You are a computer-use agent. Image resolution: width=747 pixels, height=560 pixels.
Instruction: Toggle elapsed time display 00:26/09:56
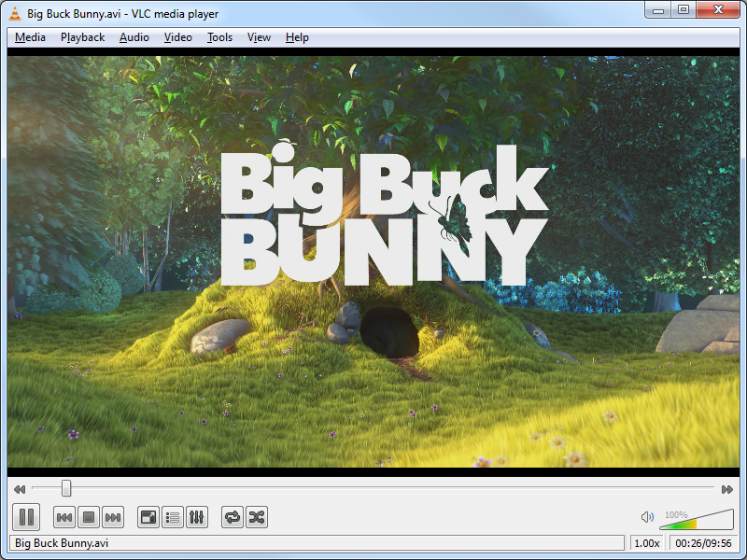[x=703, y=543]
